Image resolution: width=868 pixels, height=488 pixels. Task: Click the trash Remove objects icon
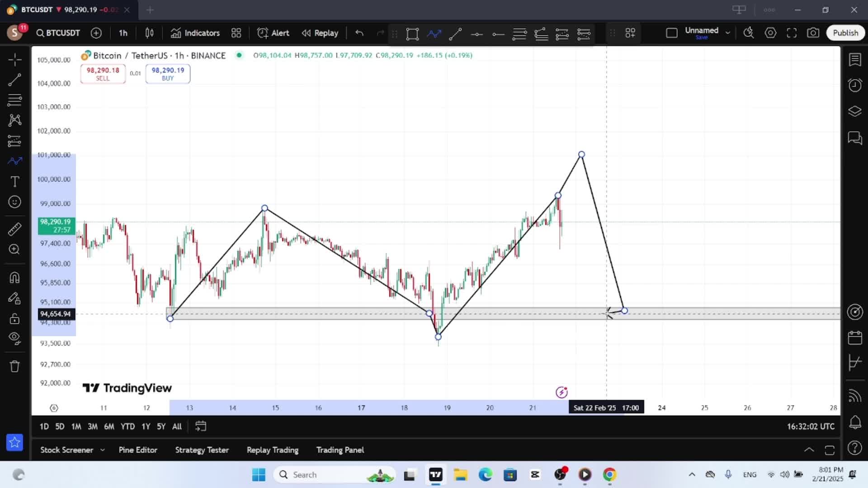14,366
